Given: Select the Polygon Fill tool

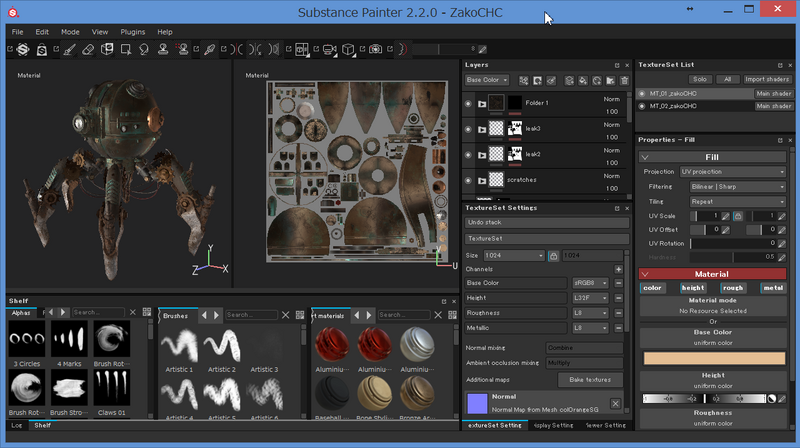Looking at the screenshot, I should point(126,49).
